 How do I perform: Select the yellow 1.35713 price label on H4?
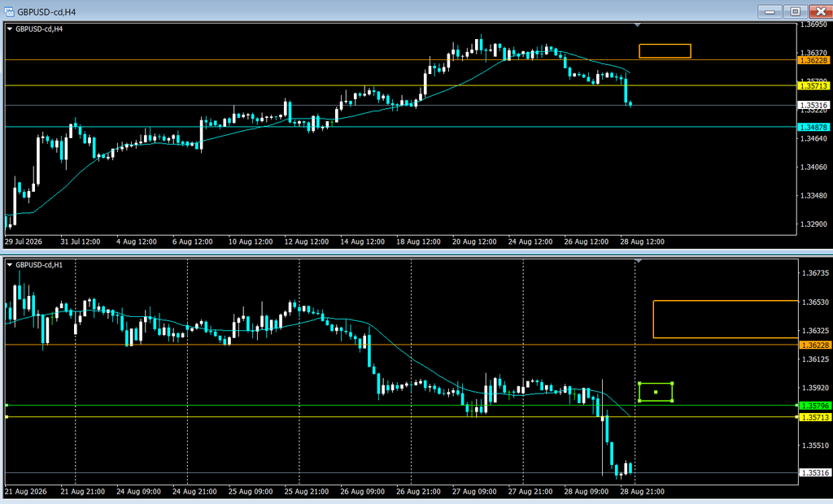tap(813, 86)
